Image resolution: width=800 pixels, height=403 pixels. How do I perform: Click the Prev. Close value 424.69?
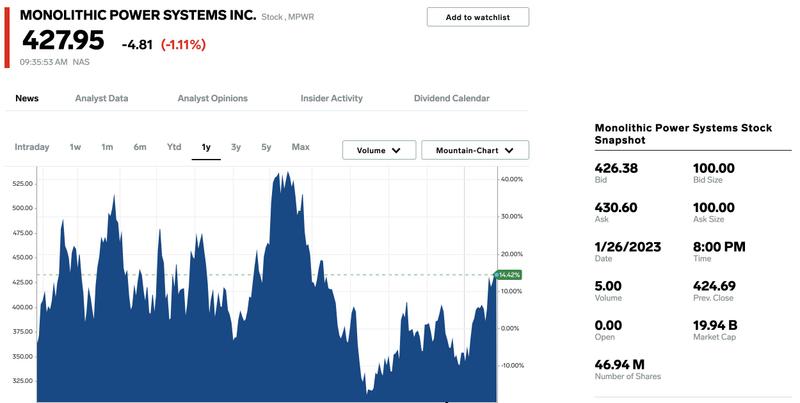714,286
